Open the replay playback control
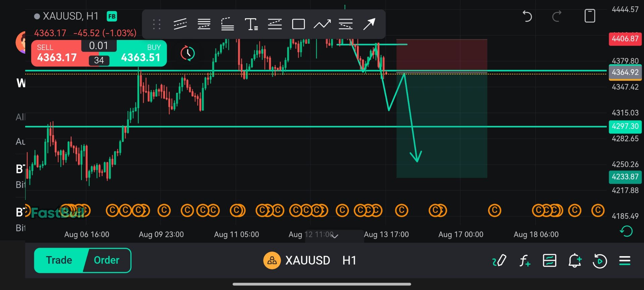 [x=600, y=261]
